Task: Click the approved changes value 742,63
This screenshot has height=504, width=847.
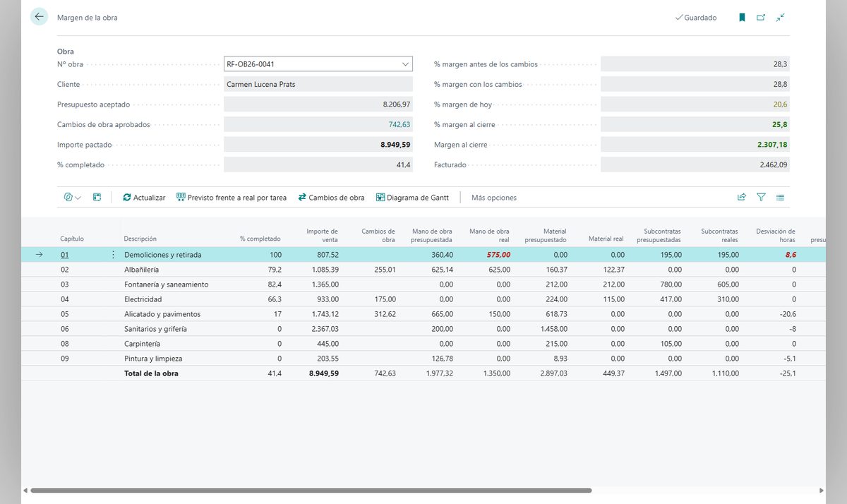Action: coord(399,124)
